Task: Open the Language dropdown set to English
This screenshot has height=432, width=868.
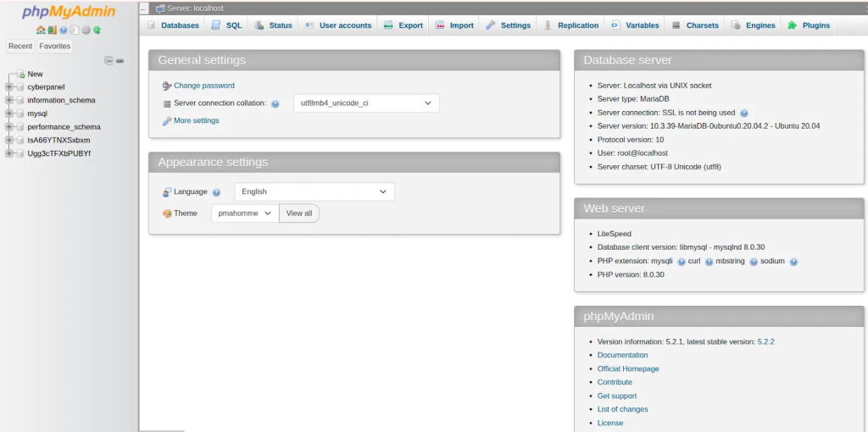Action: [x=314, y=192]
